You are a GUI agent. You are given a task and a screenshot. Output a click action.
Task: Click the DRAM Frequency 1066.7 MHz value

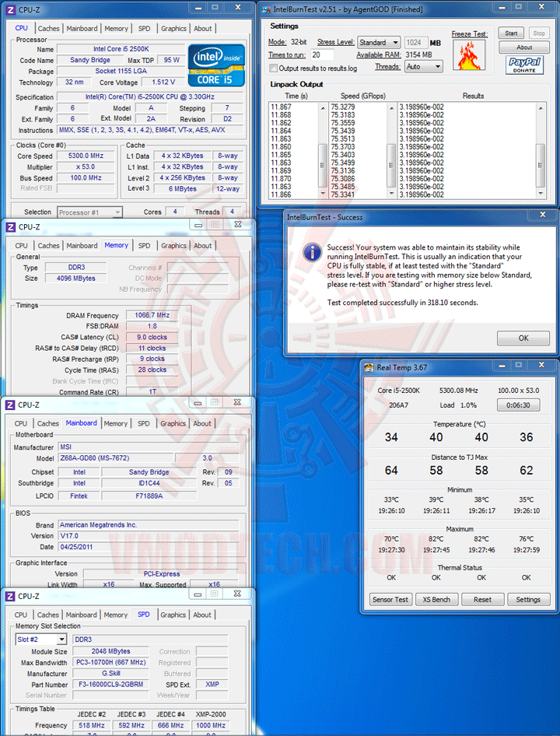pos(152,315)
